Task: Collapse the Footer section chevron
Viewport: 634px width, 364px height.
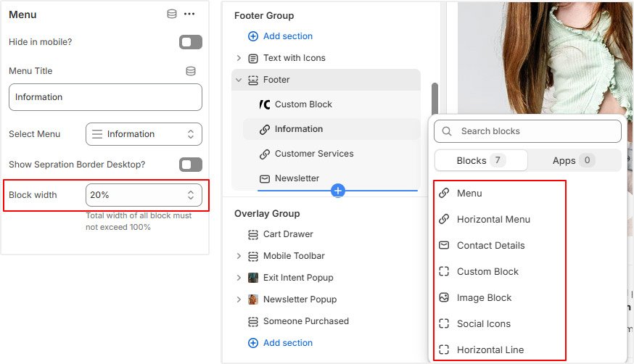Action: tap(239, 80)
